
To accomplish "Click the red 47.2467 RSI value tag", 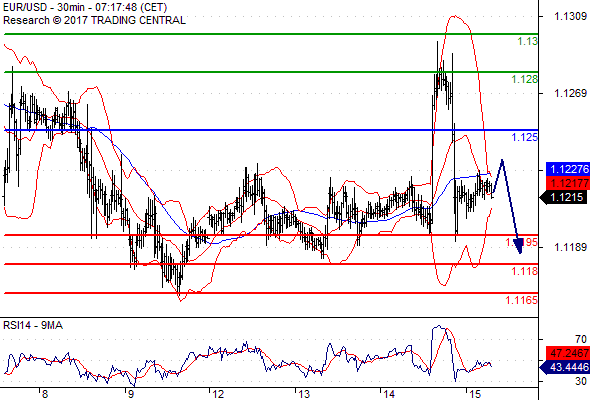I will tap(568, 353).
